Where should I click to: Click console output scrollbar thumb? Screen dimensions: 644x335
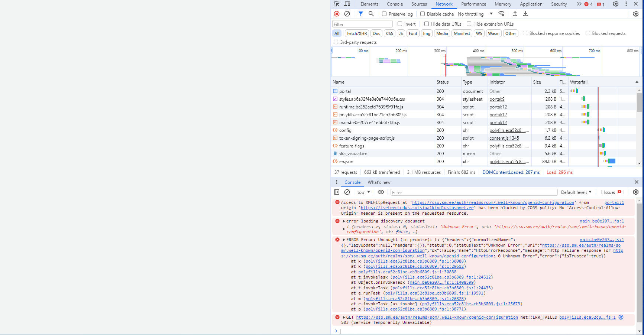click(x=639, y=264)
